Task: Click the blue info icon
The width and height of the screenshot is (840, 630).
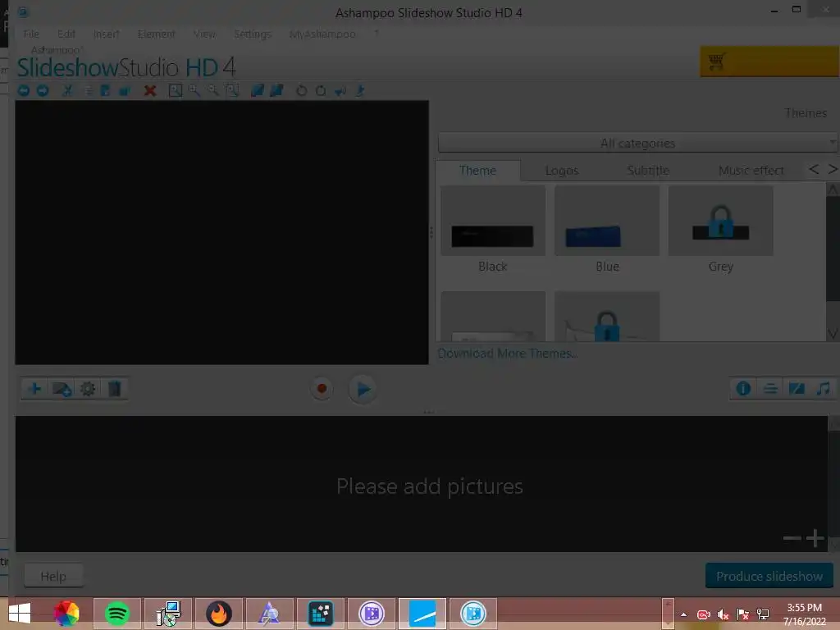Action: click(x=743, y=388)
